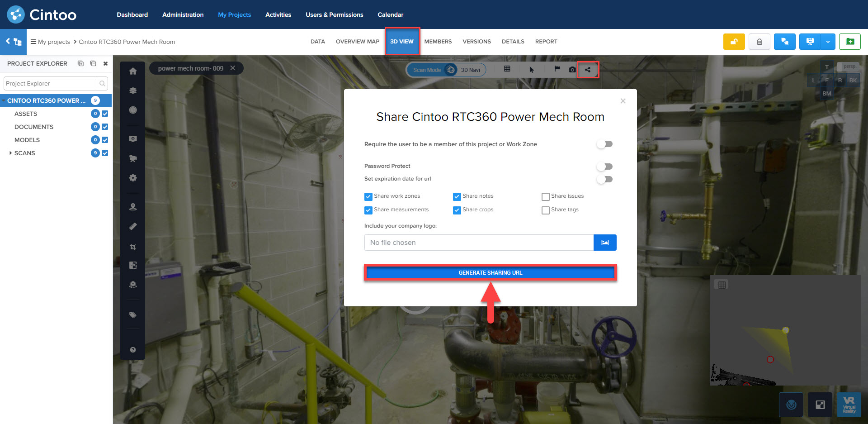Open the REPORT tab
868x424 pixels.
pyautogui.click(x=546, y=42)
